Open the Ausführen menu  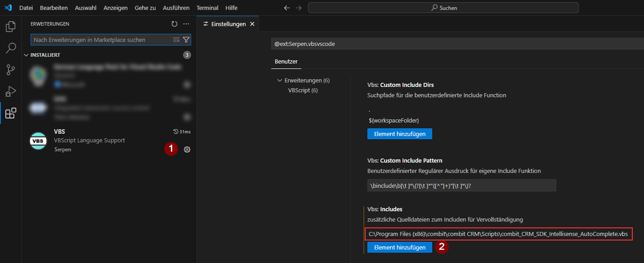point(176,8)
